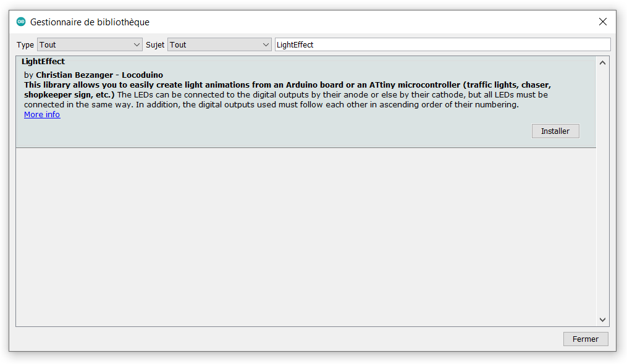Close the Gestionnaire de bibliothèque window

(603, 22)
